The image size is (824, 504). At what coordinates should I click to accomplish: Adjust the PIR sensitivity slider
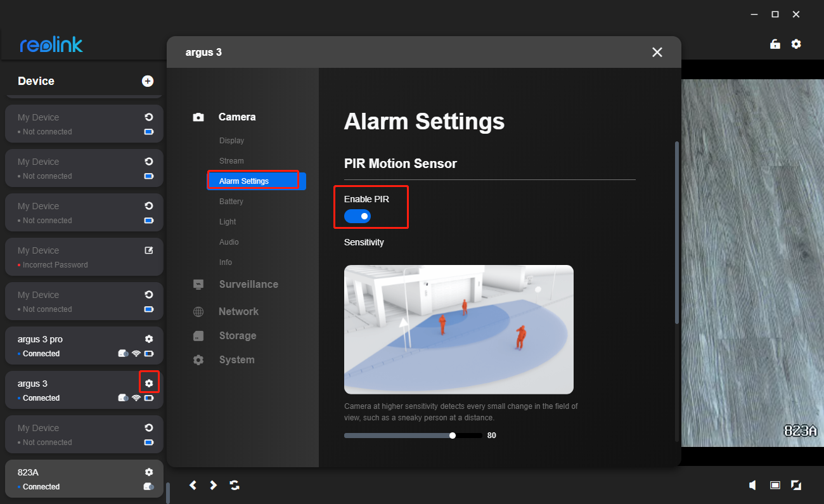click(x=413, y=436)
